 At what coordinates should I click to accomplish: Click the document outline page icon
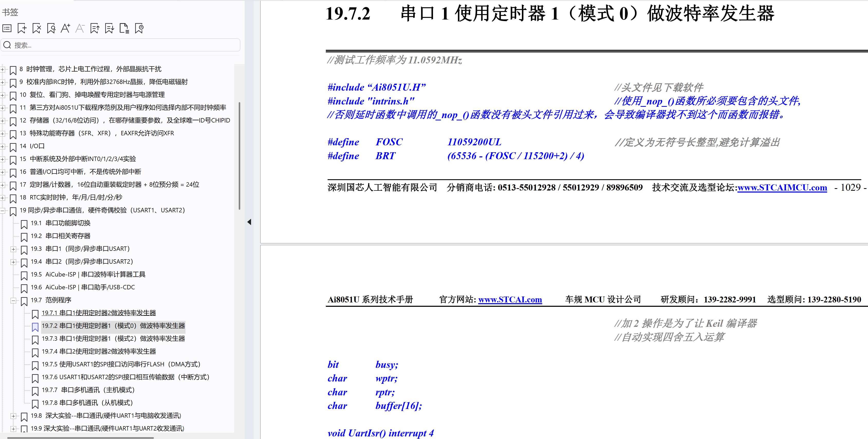tap(124, 28)
